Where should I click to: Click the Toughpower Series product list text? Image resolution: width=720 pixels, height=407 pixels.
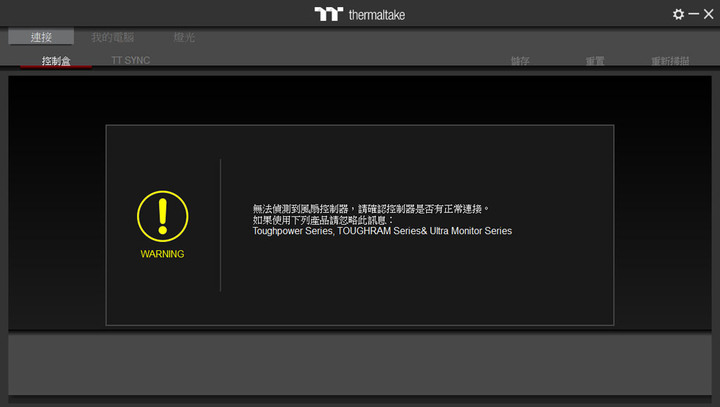(x=382, y=231)
